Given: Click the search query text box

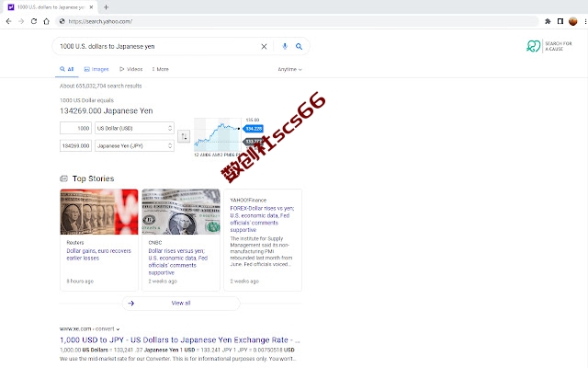Looking at the screenshot, I should coord(157,47).
